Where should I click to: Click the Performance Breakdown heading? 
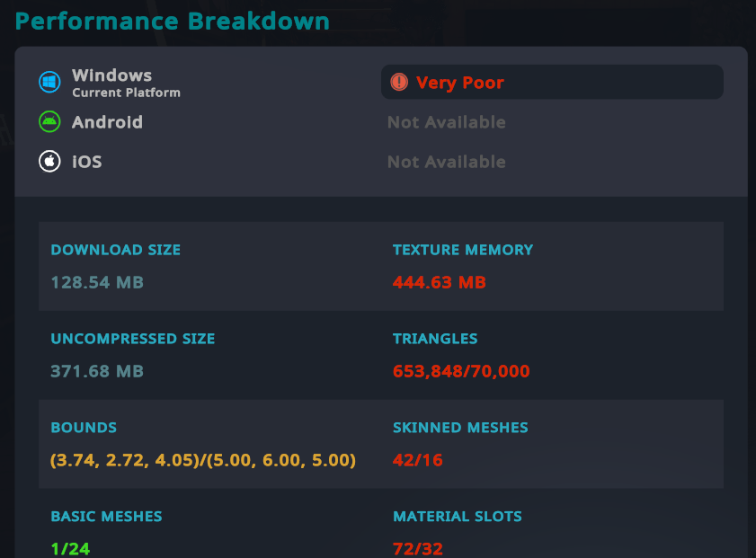[x=172, y=22]
